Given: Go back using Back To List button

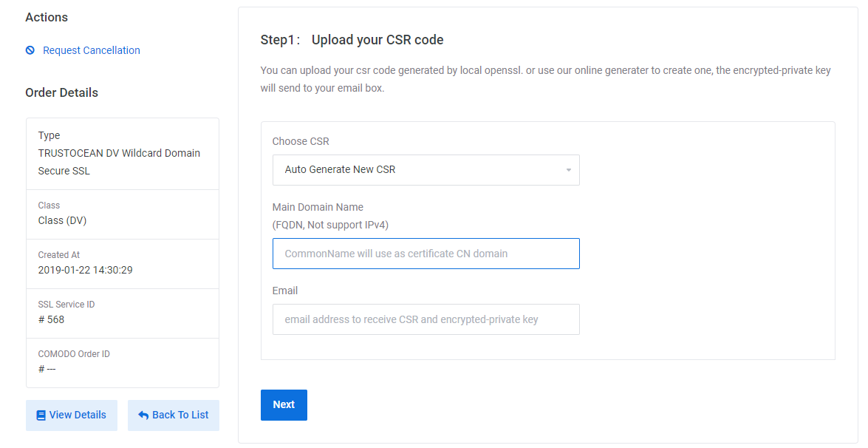Looking at the screenshot, I should [x=174, y=415].
